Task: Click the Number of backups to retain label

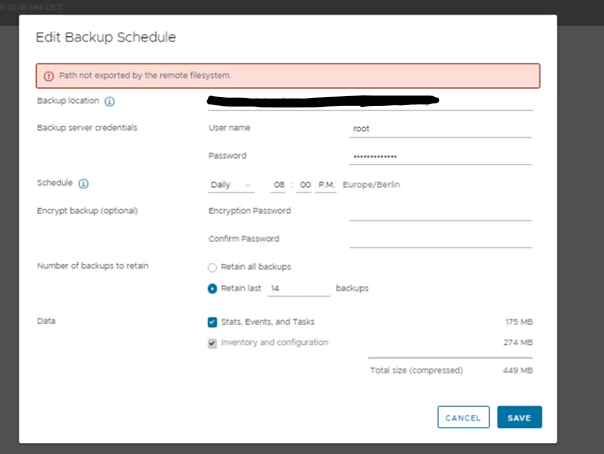Action: pos(93,266)
